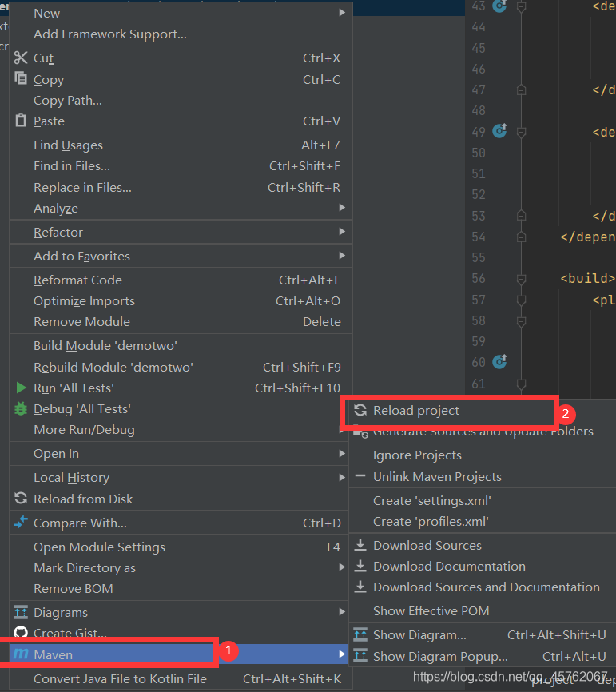Screen dimensions: 616x692
Task: Click gutter icon on line 60
Action: (x=499, y=361)
